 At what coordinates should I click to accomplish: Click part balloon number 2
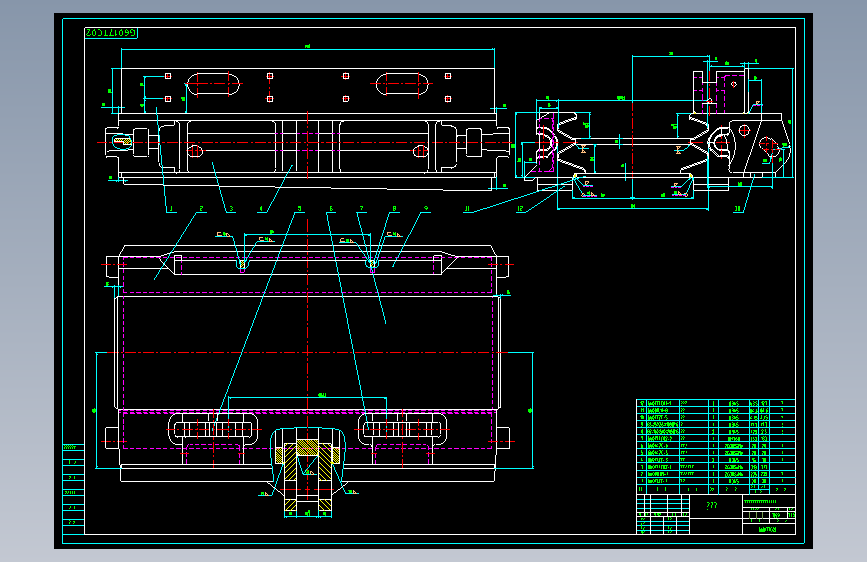[x=201, y=209]
